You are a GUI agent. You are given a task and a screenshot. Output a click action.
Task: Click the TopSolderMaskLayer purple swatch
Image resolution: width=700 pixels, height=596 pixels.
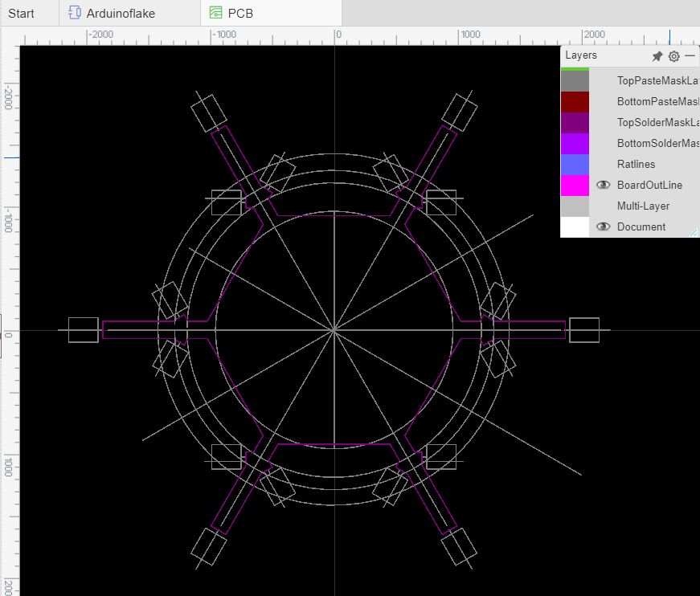(x=575, y=123)
